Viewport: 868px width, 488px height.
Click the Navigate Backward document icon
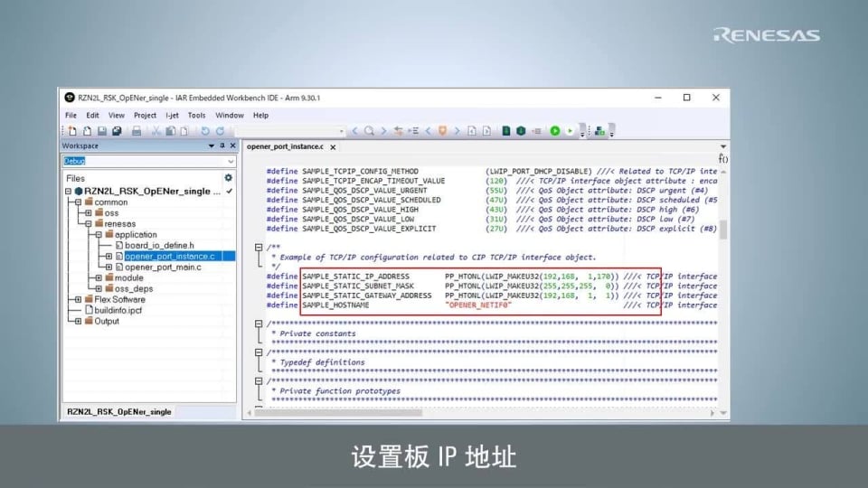[472, 131]
